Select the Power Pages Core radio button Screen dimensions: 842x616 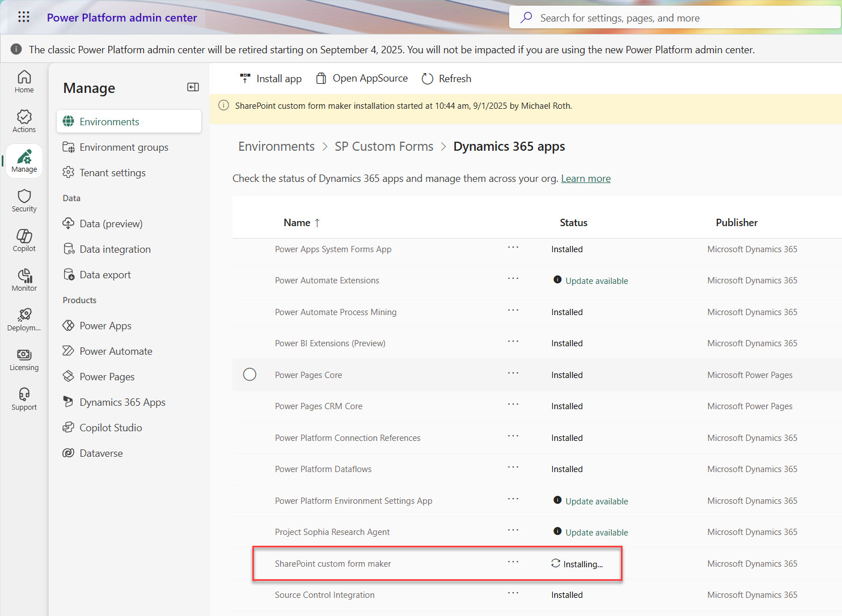(x=250, y=374)
